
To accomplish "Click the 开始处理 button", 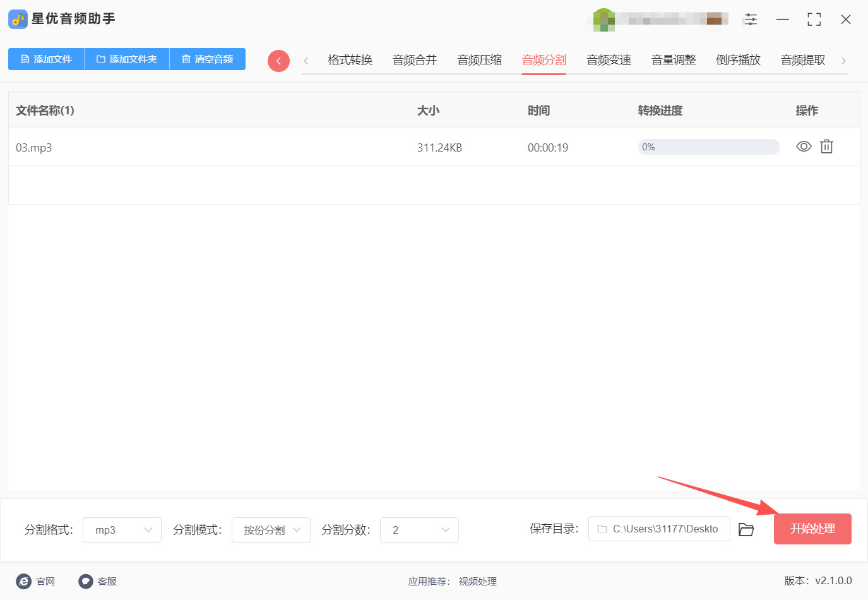I will point(812,529).
